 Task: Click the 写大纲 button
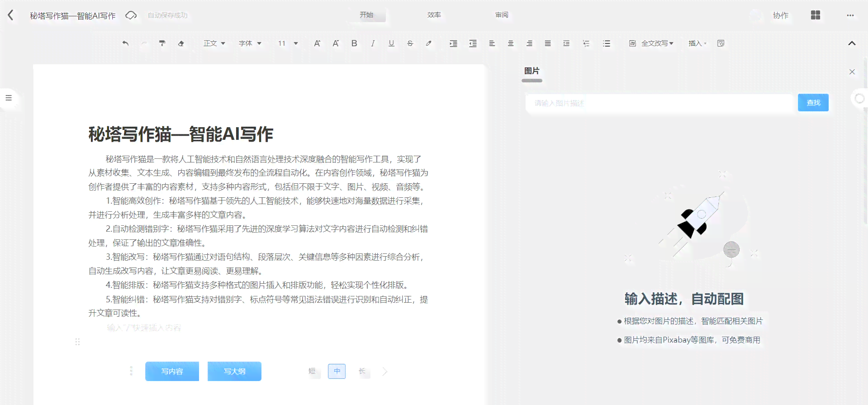tap(234, 372)
